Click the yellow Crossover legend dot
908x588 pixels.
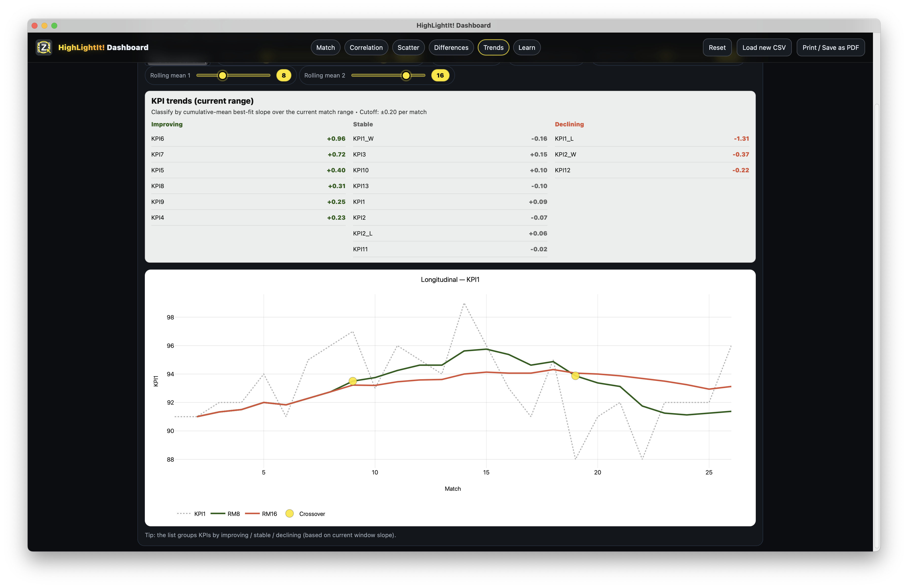[290, 514]
